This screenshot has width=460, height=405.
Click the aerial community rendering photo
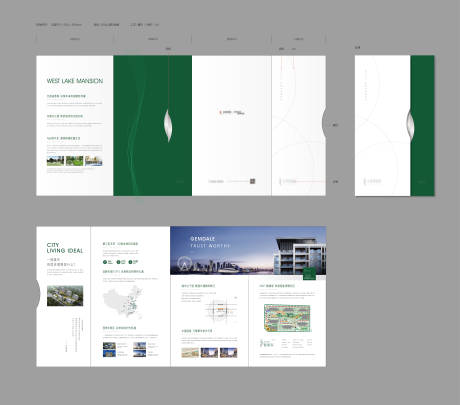(x=65, y=296)
